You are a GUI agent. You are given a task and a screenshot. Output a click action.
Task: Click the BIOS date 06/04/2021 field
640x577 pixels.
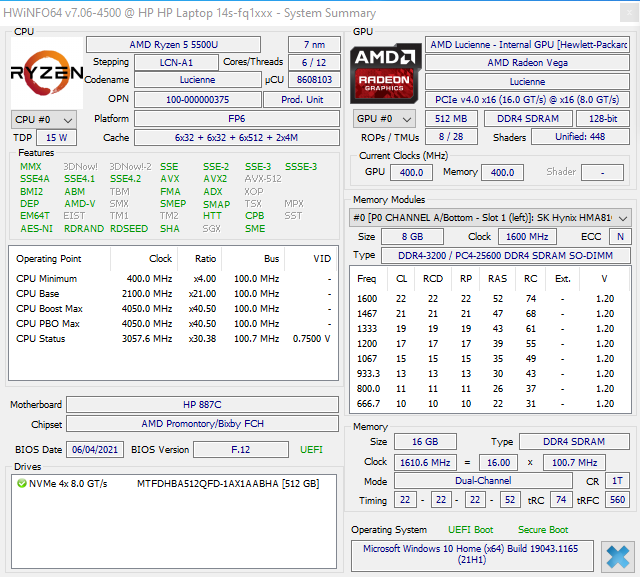[95, 450]
